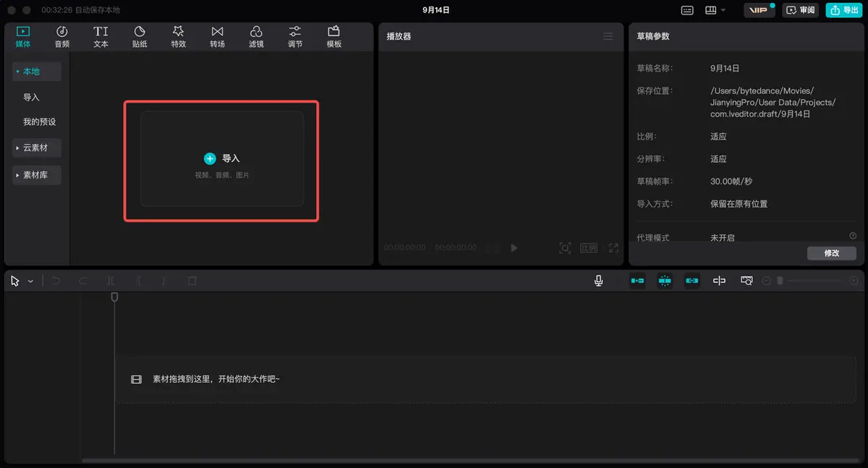Toggle the preview axis in timeline
The height and width of the screenshot is (468, 868).
719,281
